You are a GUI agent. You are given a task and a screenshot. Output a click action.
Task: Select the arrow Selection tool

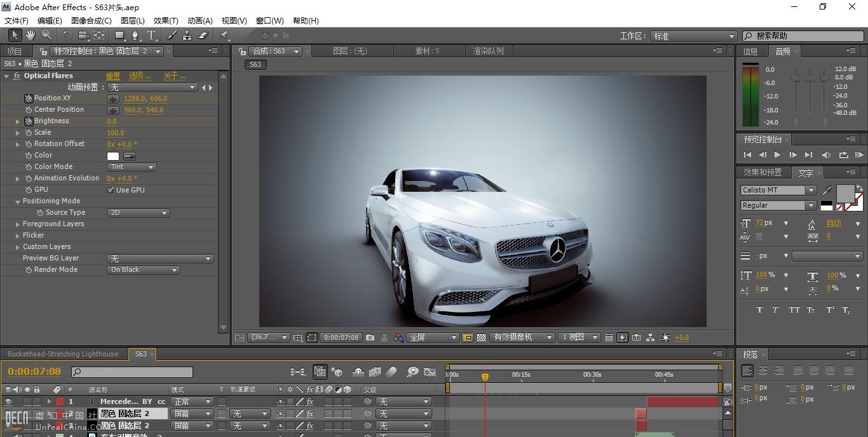tap(15, 36)
